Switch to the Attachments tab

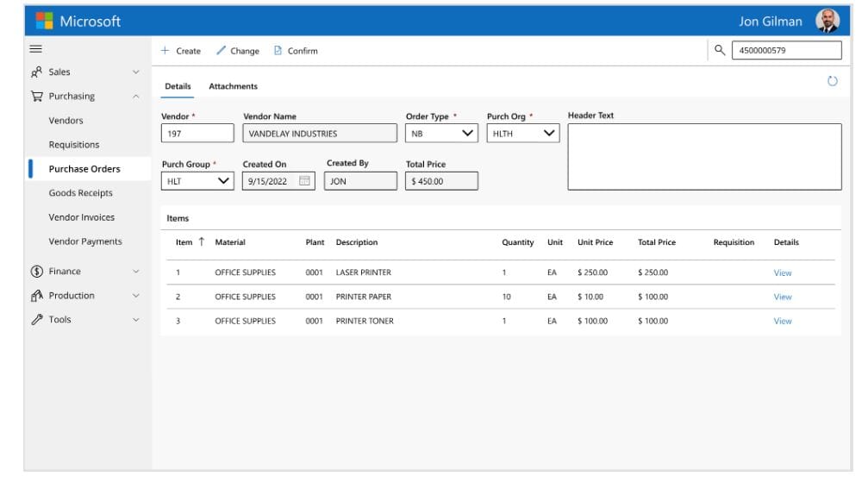pyautogui.click(x=233, y=86)
